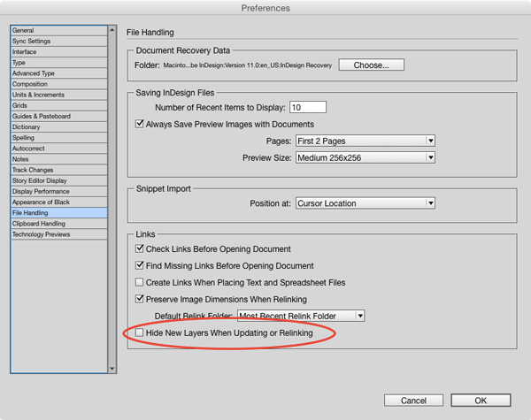The width and height of the screenshot is (531, 420).
Task: Select Autocorrect category
Action: click(59, 149)
